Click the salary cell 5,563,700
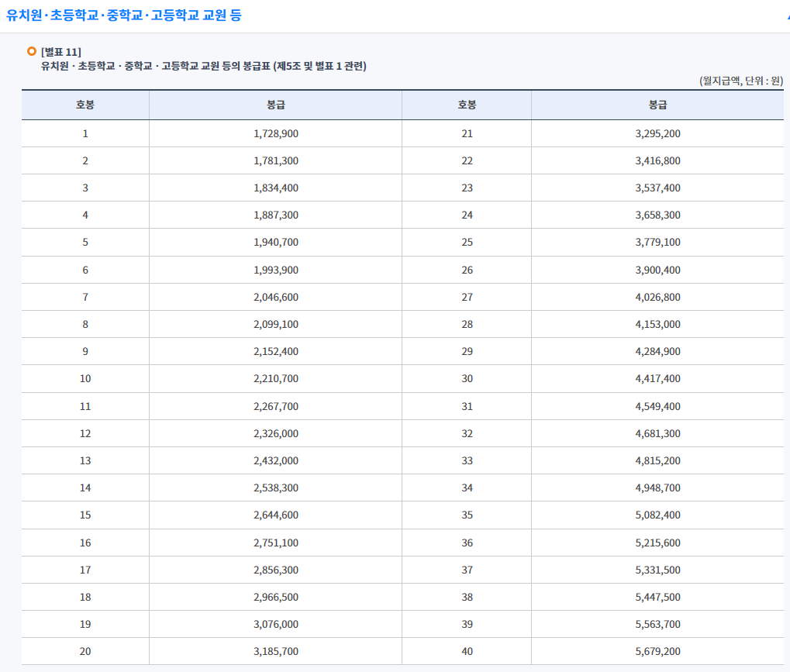Viewport: 790px width, 672px height. [x=657, y=625]
